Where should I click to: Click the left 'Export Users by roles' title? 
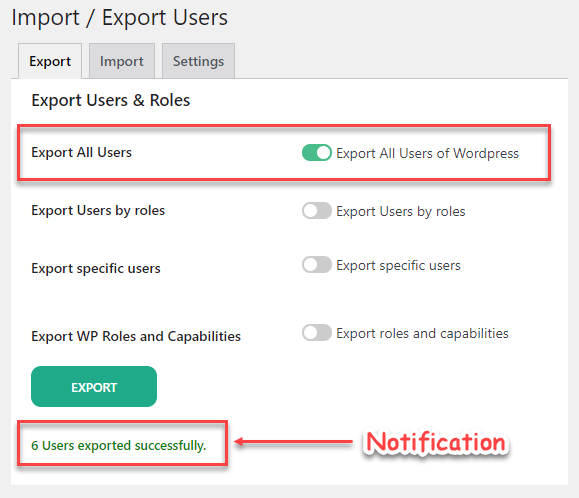(98, 210)
